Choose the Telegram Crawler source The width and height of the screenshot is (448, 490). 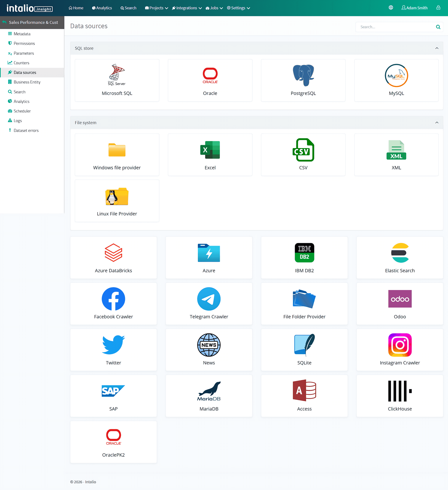pos(209,304)
